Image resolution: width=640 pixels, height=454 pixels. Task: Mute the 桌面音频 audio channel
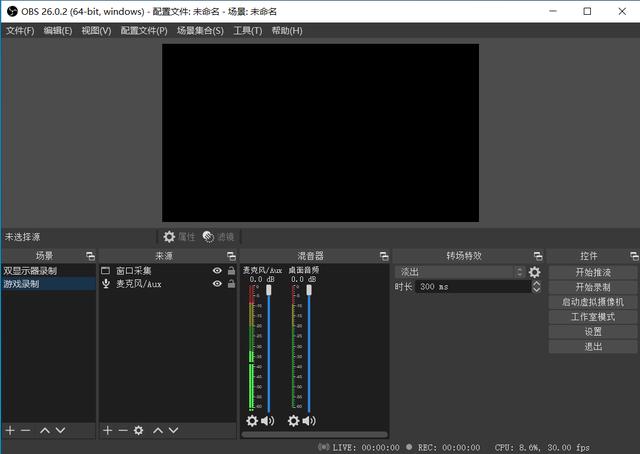tap(309, 421)
